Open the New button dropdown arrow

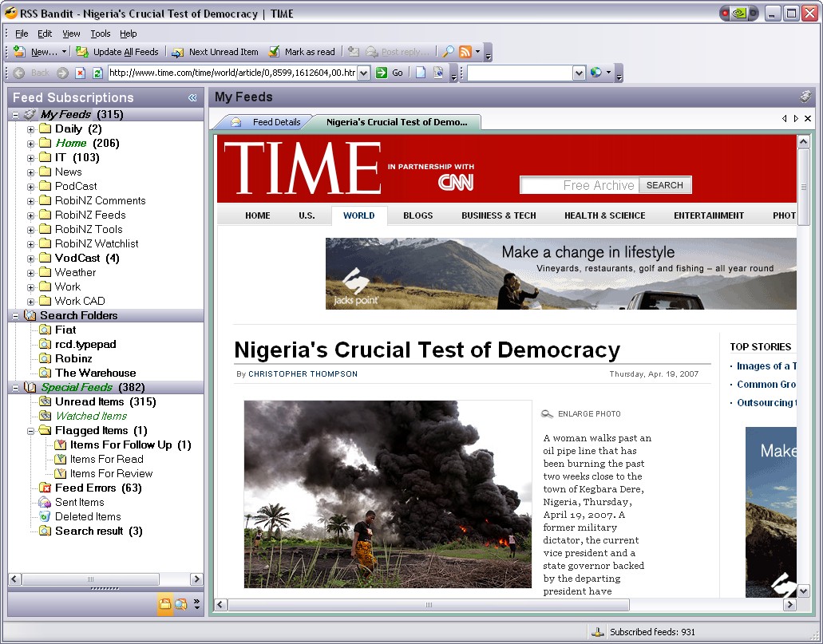point(64,51)
